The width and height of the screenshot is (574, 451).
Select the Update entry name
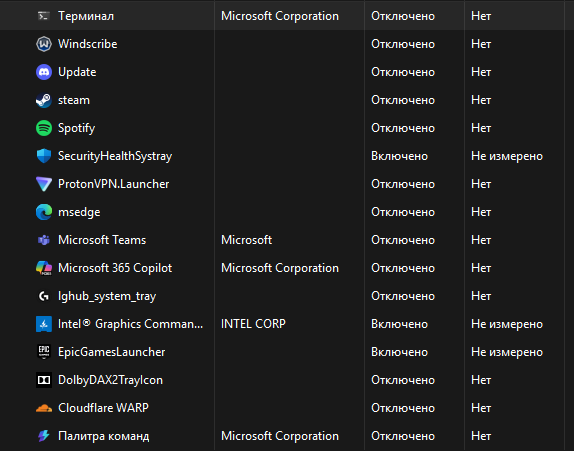(77, 72)
